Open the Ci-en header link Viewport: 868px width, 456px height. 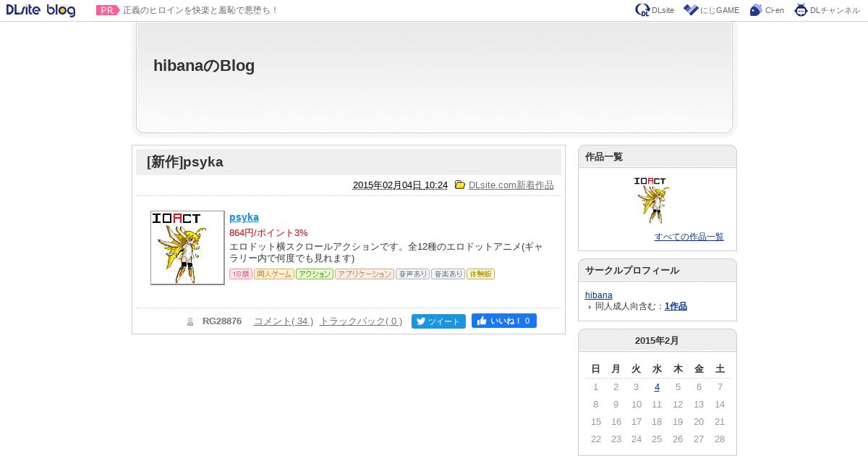point(767,10)
